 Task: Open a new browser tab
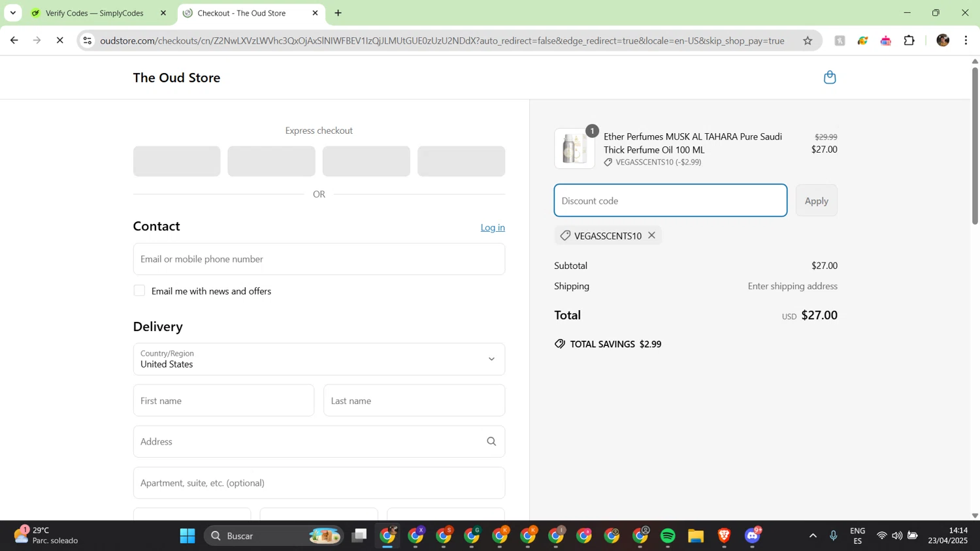point(338,13)
